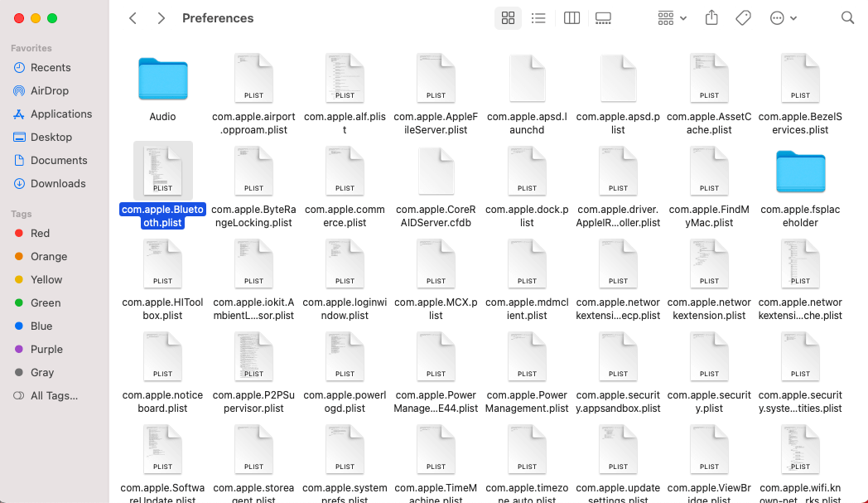Open the ellipsis Action menu dropdown
This screenshot has width=868, height=503.
coord(783,18)
